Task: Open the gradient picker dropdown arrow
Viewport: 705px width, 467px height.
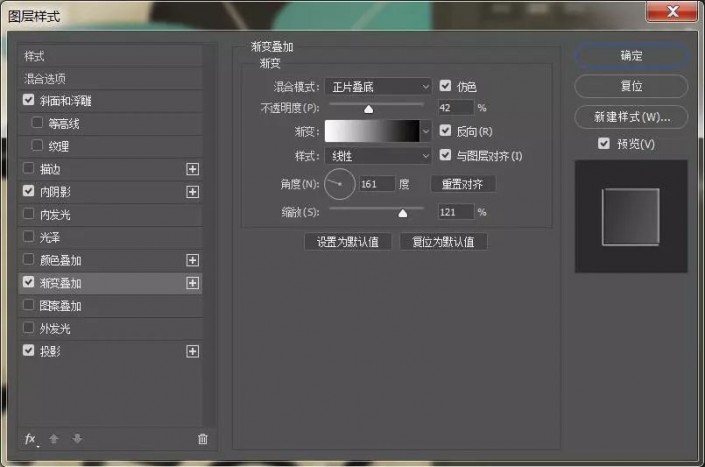Action: [426, 131]
